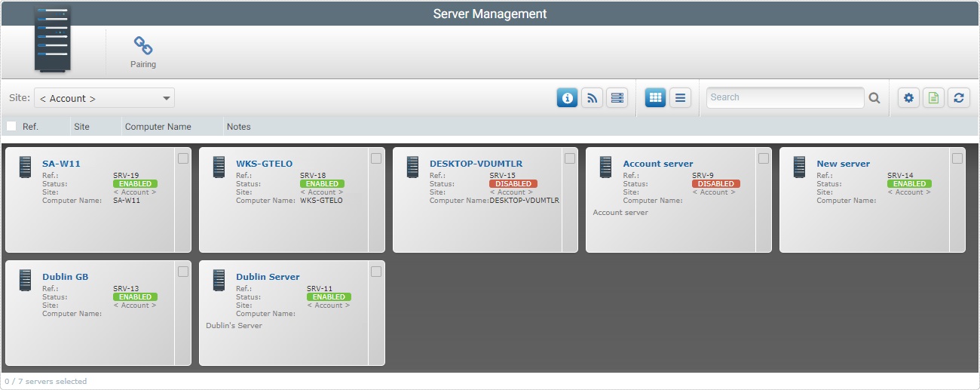This screenshot has height=390, width=980.
Task: Show the RSS feed status view
Action: [592, 97]
